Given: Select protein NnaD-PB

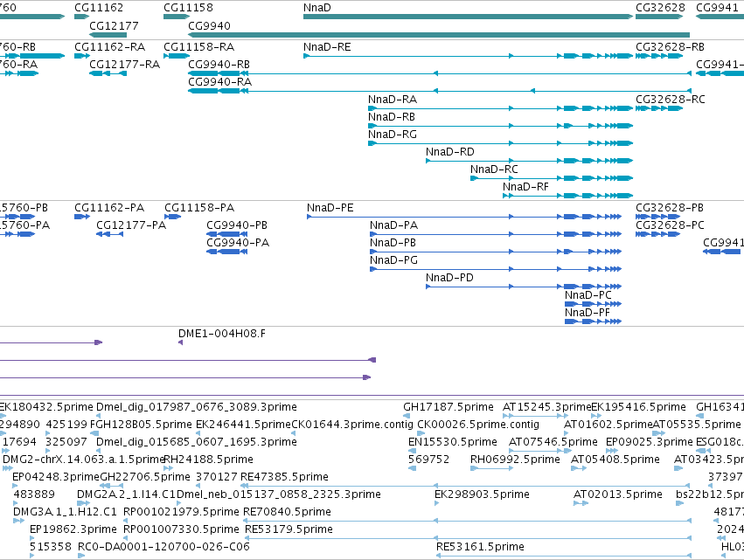Looking at the screenshot, I should coord(393,243).
